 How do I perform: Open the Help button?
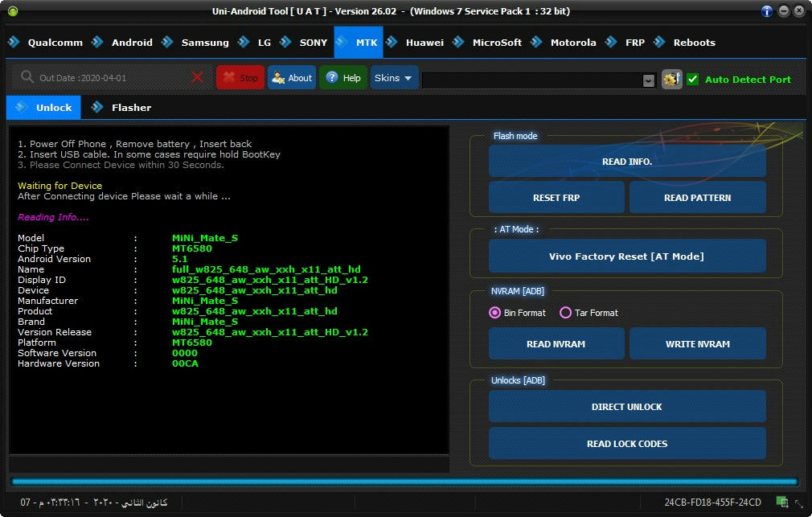(343, 78)
